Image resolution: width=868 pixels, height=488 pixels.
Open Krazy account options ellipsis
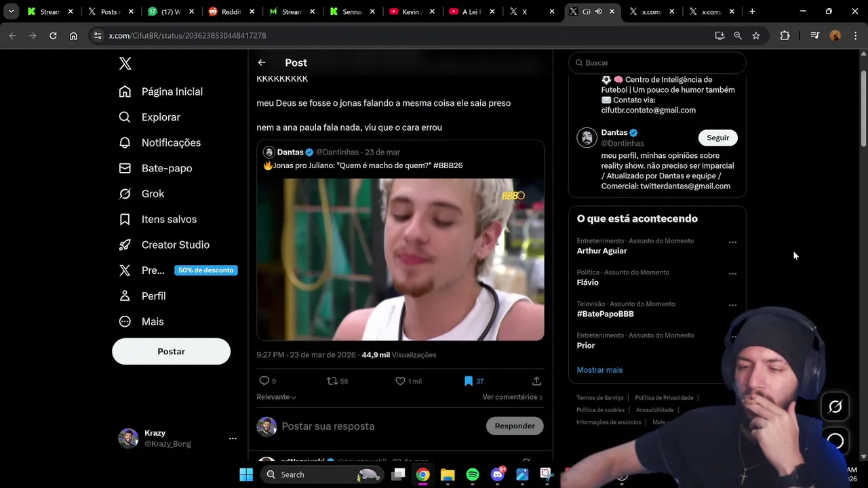click(x=233, y=439)
